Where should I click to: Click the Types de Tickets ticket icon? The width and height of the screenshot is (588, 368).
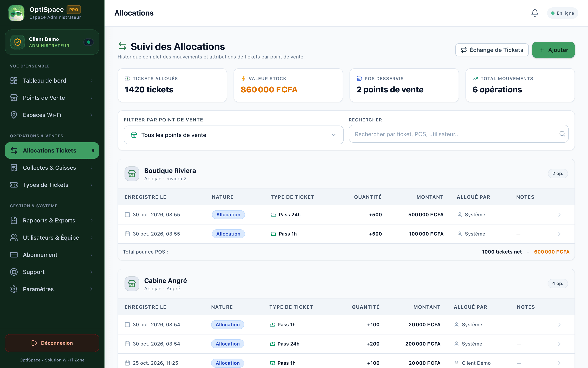pos(14,185)
